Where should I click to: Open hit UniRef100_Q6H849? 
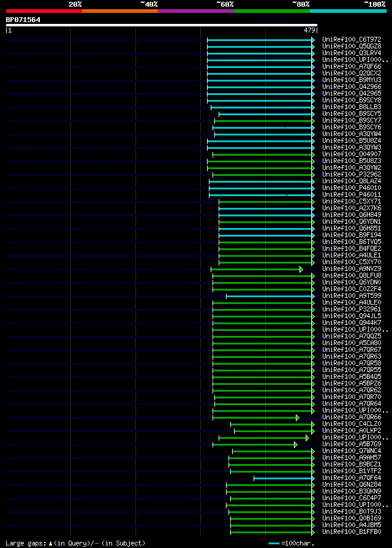352,215
